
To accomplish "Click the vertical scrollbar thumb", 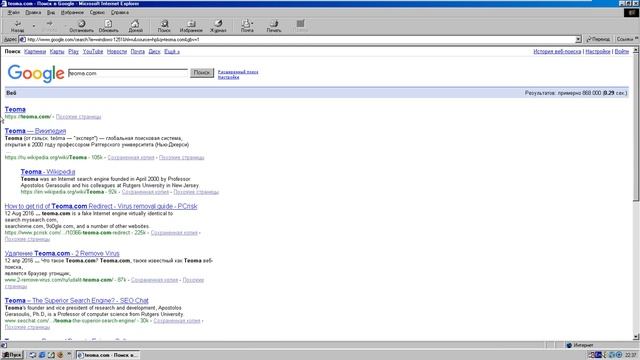I will pos(636,128).
